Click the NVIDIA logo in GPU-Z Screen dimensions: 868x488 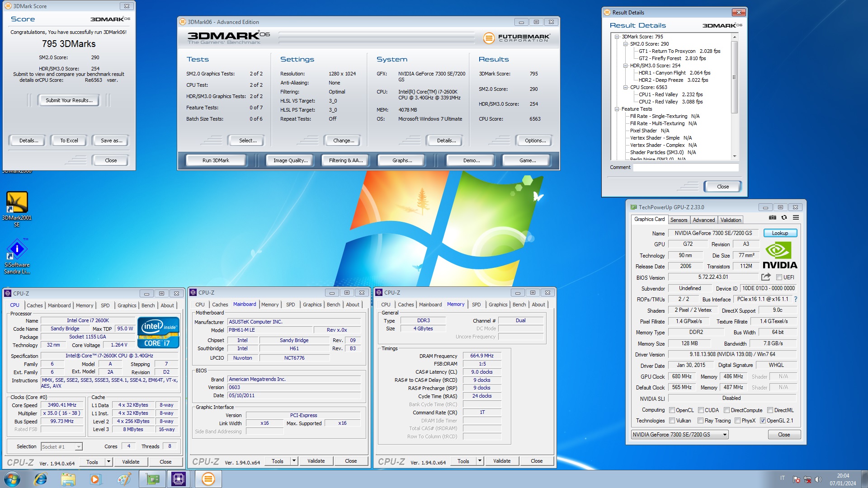[x=780, y=255]
